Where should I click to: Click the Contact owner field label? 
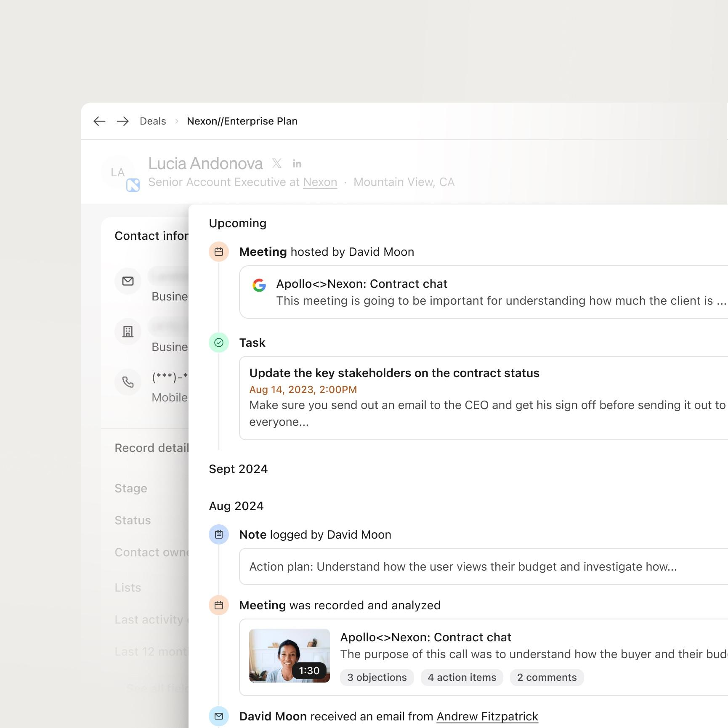coord(151,552)
